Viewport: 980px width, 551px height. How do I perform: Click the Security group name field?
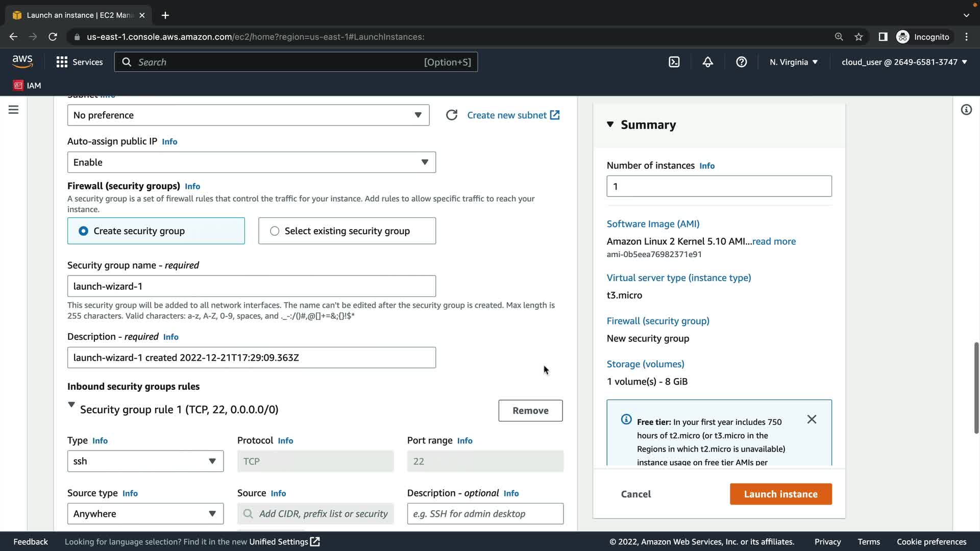(251, 286)
